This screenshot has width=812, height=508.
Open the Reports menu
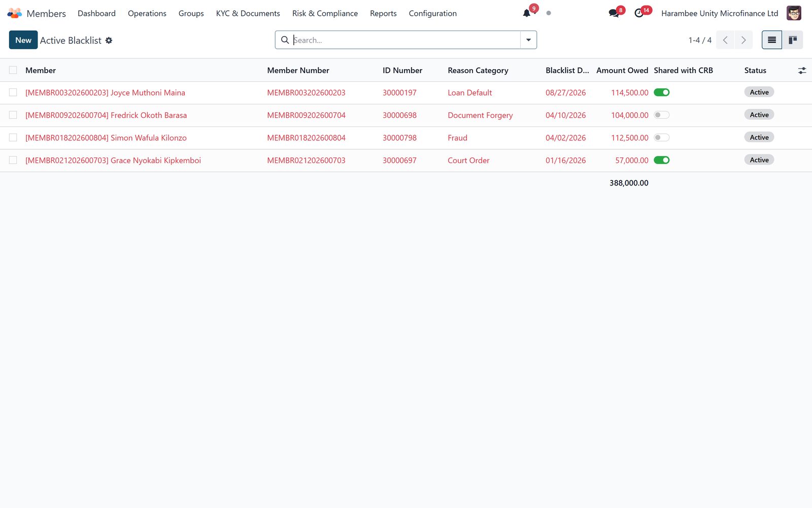click(x=383, y=13)
